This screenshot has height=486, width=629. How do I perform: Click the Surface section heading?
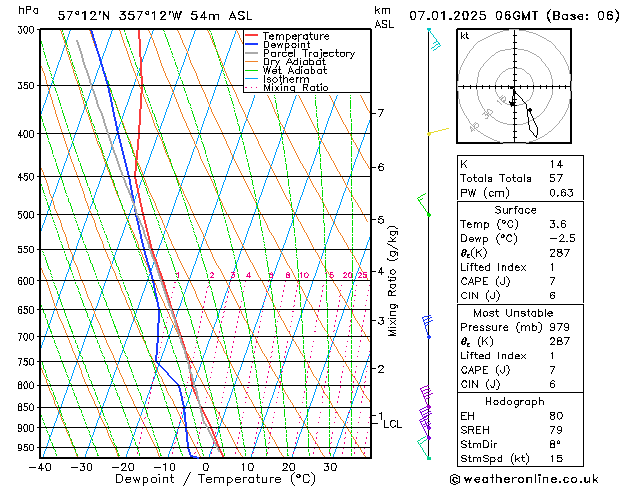515,210
